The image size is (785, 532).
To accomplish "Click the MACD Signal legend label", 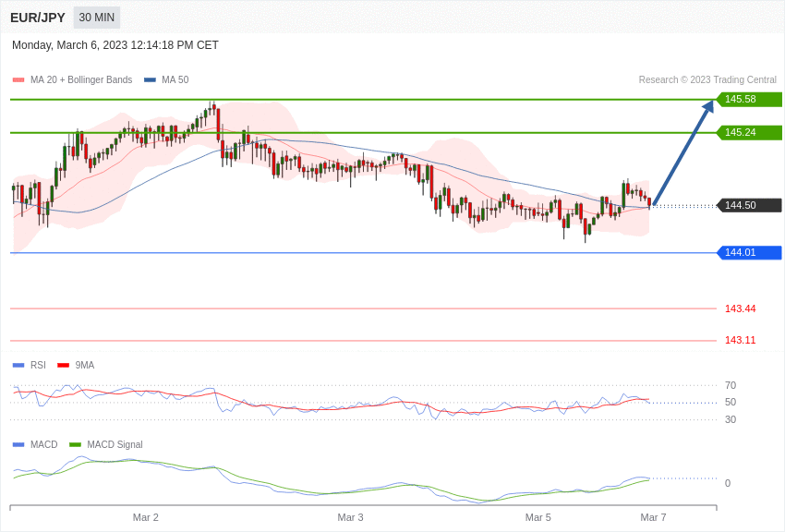I will click(115, 444).
